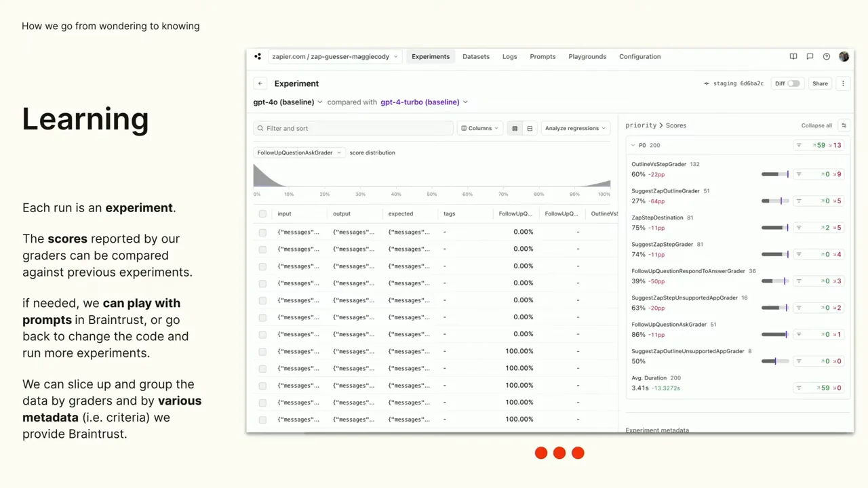Collapse the P0 200 group chevron
This screenshot has width=868, height=488.
coord(633,145)
